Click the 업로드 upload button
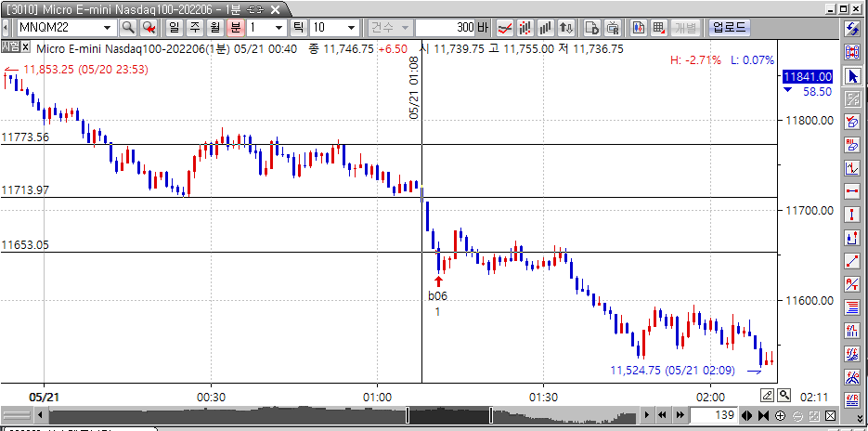Viewport: 868px width, 431px height. (729, 27)
